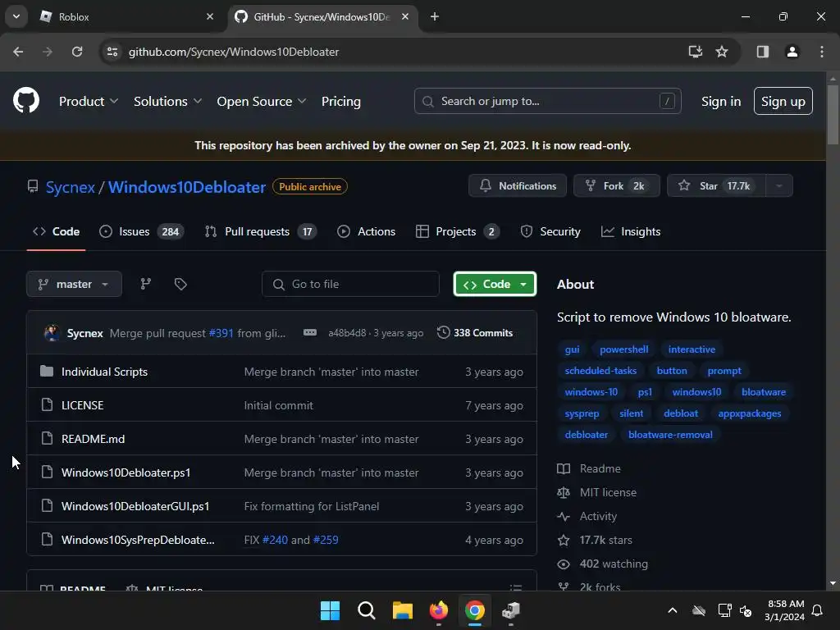Open the Sycnex owner profile link

point(71,187)
